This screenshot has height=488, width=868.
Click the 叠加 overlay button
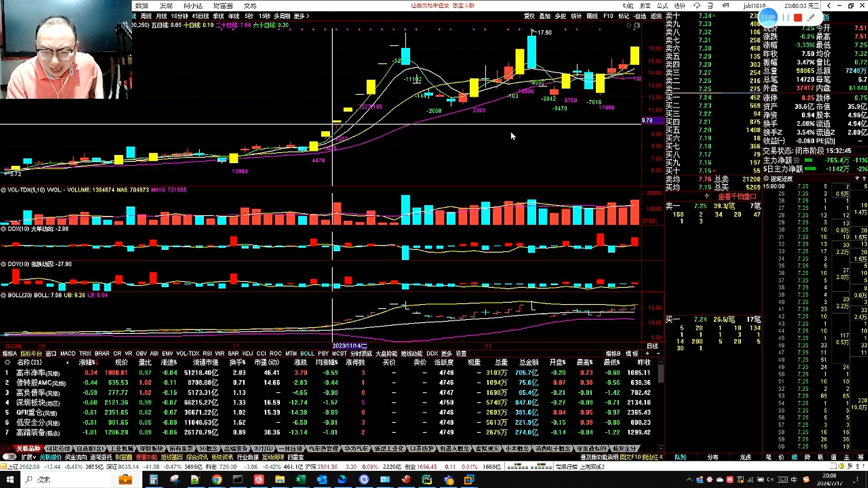(x=545, y=16)
